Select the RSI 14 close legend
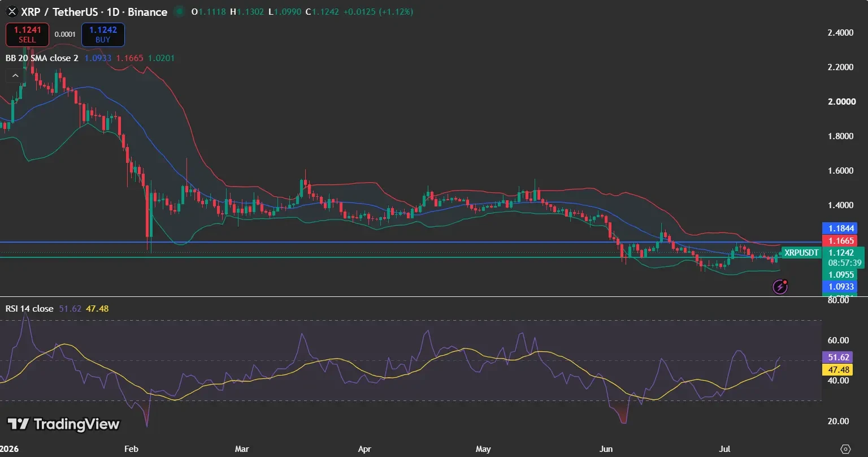Viewport: 868px width, 457px height. [29, 308]
